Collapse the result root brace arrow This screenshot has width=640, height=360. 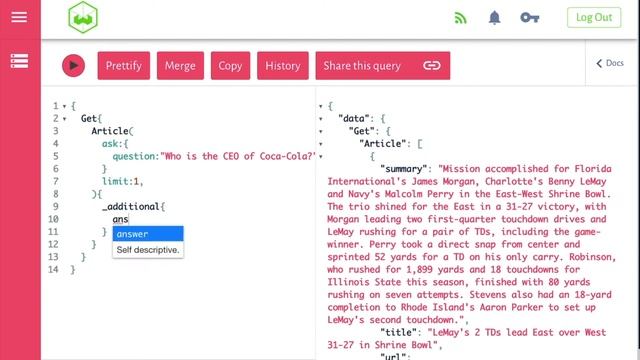[321, 107]
